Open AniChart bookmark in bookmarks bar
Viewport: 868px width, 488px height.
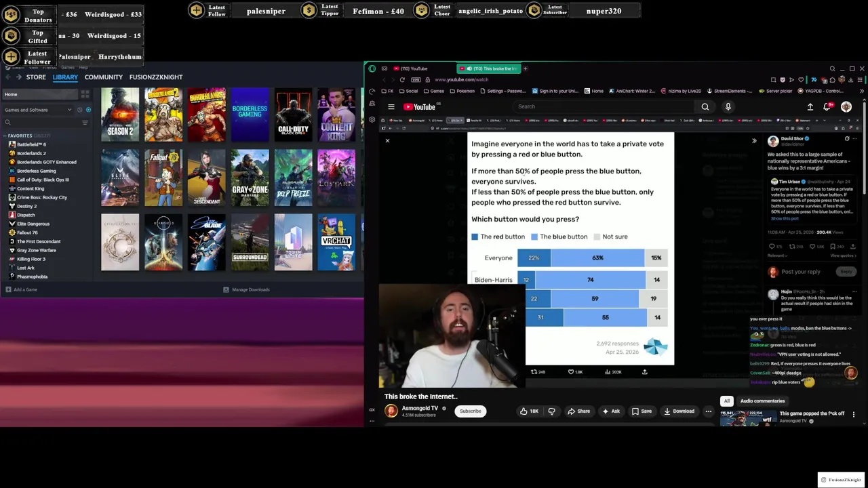632,91
